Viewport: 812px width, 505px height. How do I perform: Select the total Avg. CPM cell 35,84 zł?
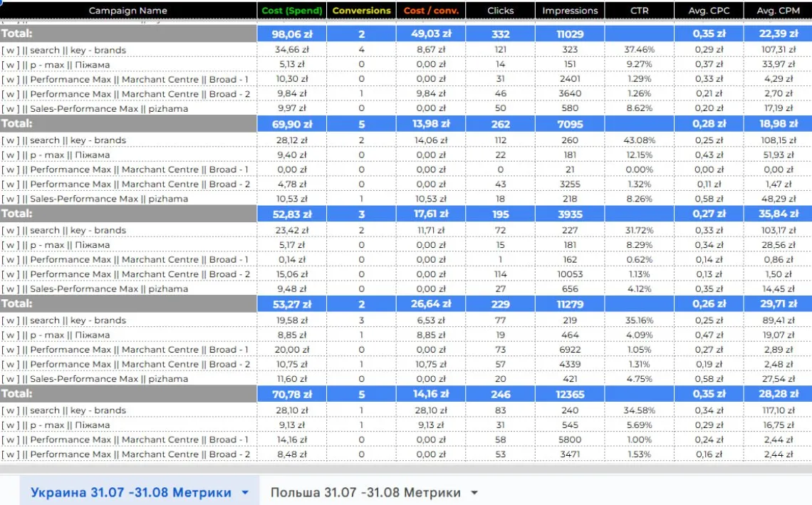(778, 214)
